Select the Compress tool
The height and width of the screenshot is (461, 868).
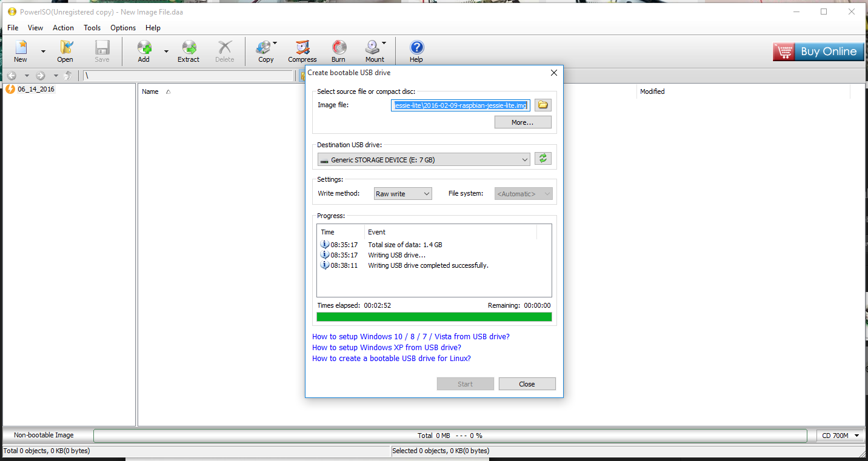point(302,51)
